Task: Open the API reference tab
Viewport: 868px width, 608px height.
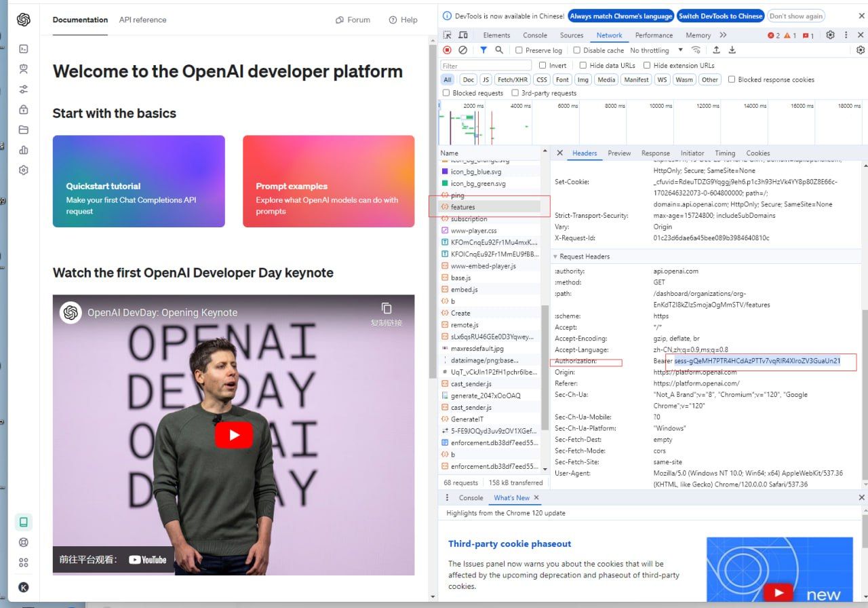Action: click(x=142, y=20)
